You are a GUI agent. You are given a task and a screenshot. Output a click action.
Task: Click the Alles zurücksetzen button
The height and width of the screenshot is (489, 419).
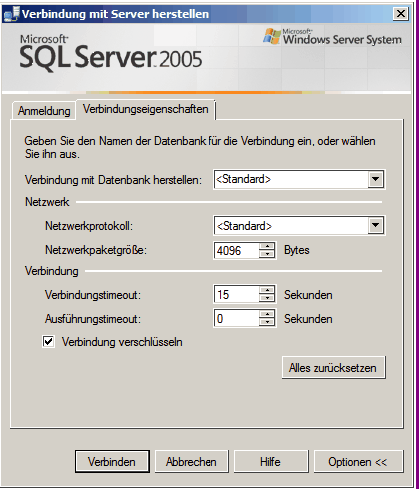(x=333, y=367)
